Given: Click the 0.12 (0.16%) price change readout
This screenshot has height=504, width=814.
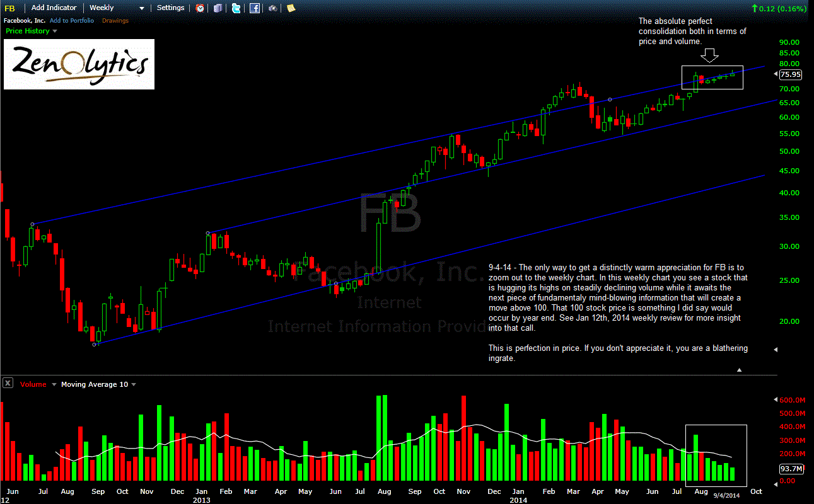Looking at the screenshot, I should click(783, 8).
